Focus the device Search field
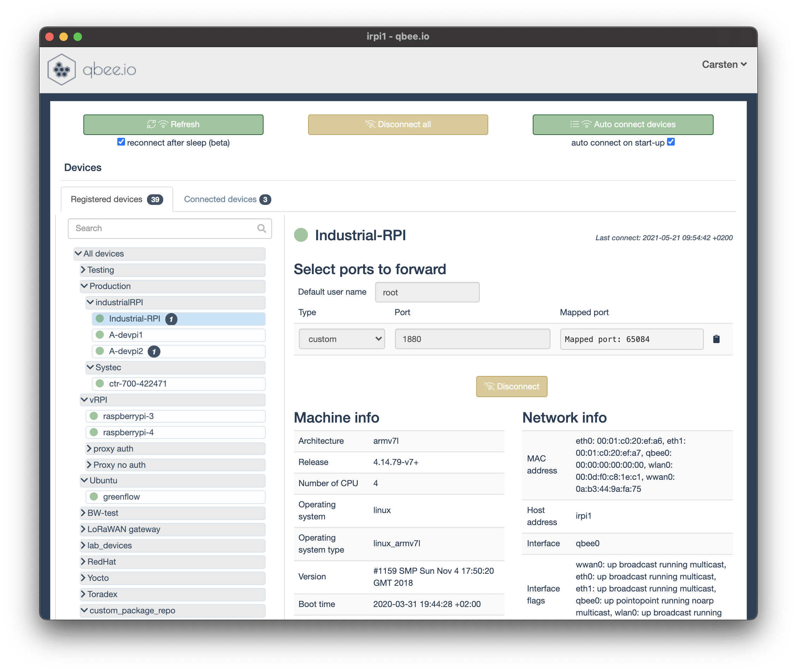 (x=170, y=229)
